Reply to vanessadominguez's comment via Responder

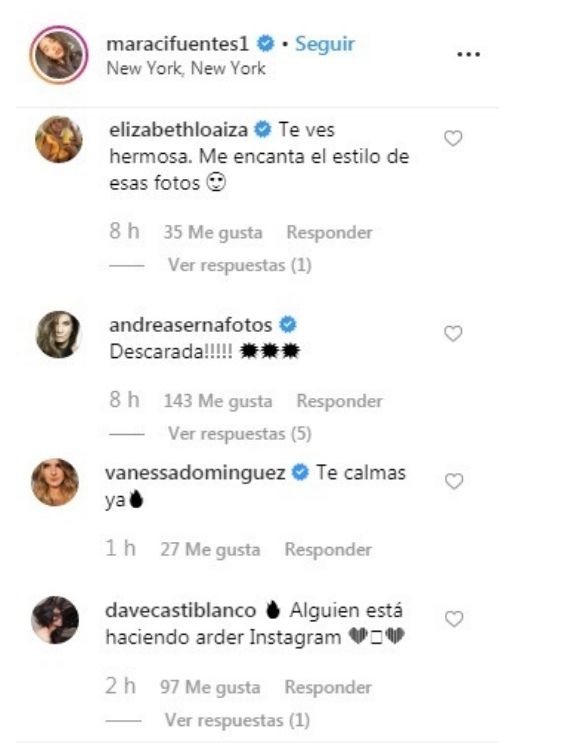point(328,550)
